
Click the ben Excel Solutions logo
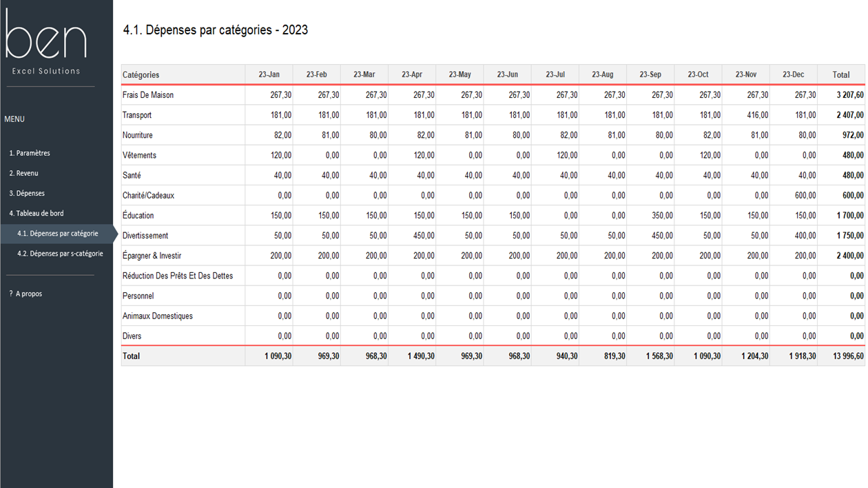coord(45,41)
